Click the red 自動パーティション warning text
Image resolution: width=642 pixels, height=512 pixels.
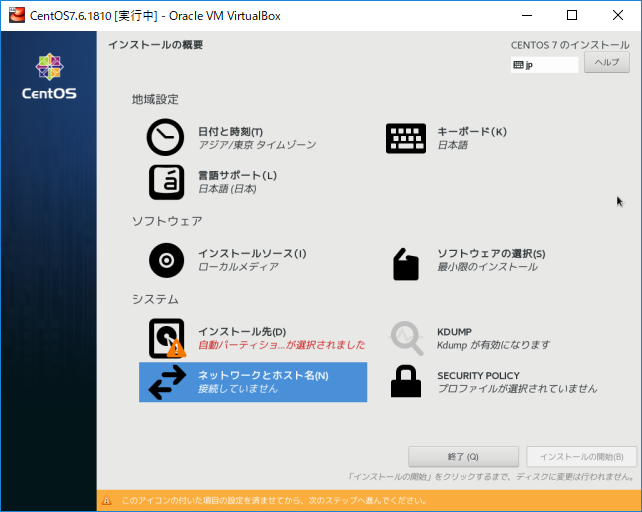[x=282, y=345]
